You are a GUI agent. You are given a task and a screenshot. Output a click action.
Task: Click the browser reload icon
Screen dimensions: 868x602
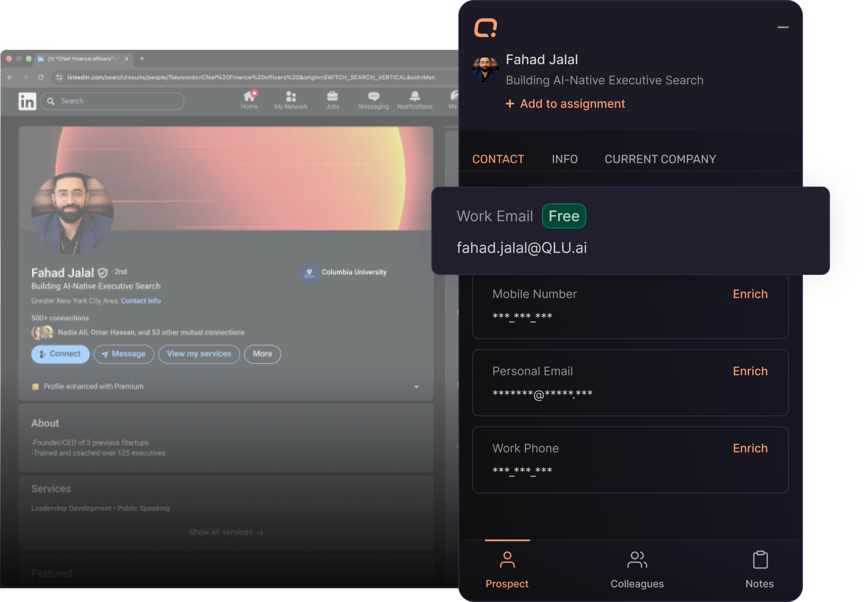click(41, 77)
